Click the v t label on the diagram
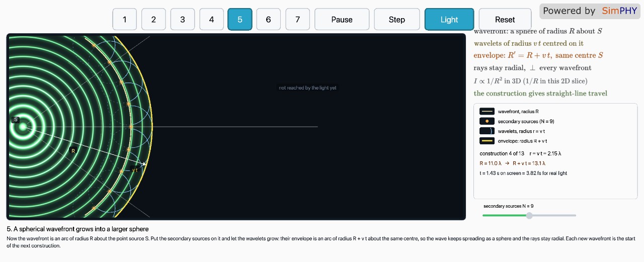Screen dimensions: 644x262 coord(134,170)
